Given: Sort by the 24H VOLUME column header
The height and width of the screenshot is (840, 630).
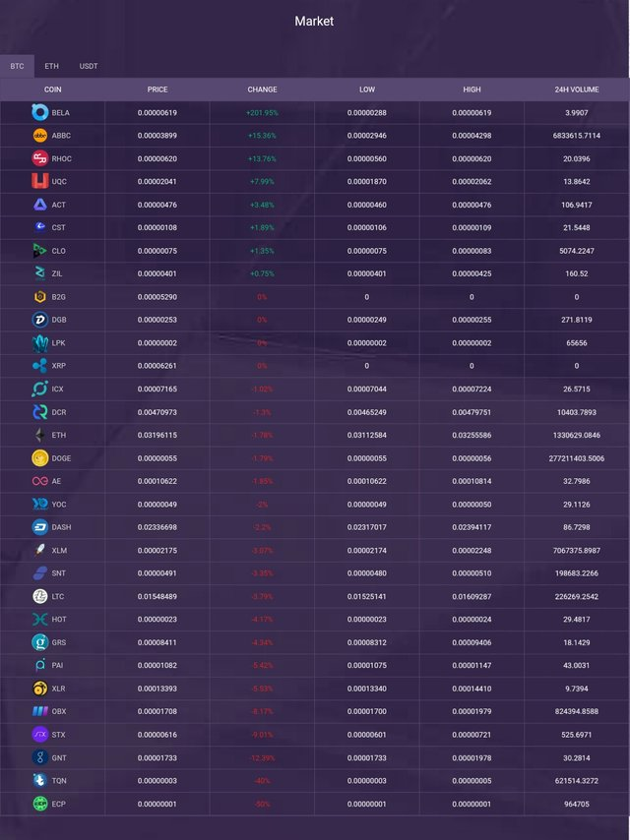Looking at the screenshot, I should pyautogui.click(x=577, y=90).
